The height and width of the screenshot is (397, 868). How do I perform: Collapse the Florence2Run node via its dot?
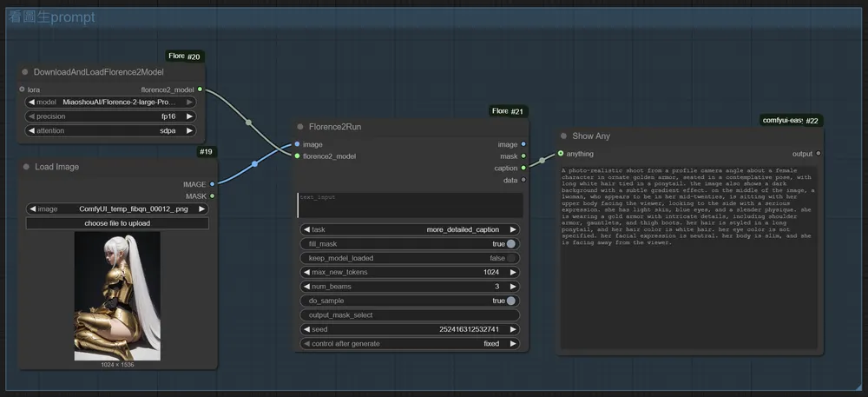[300, 126]
